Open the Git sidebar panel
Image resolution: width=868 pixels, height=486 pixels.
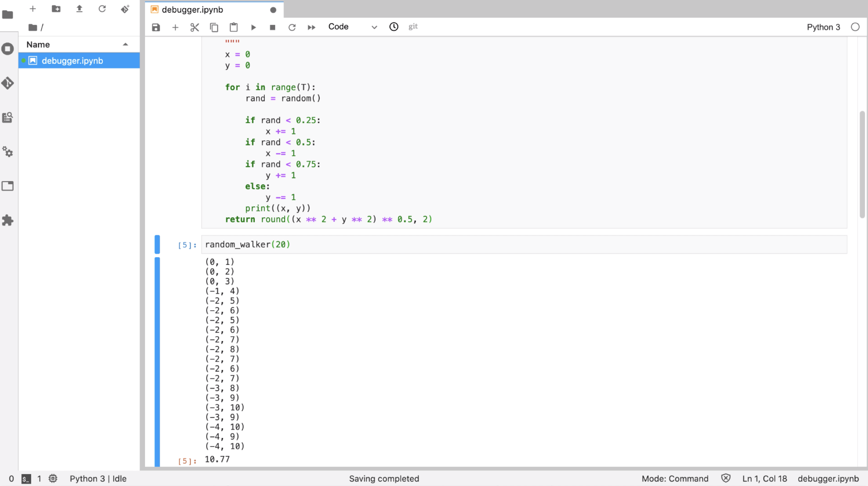(8, 83)
